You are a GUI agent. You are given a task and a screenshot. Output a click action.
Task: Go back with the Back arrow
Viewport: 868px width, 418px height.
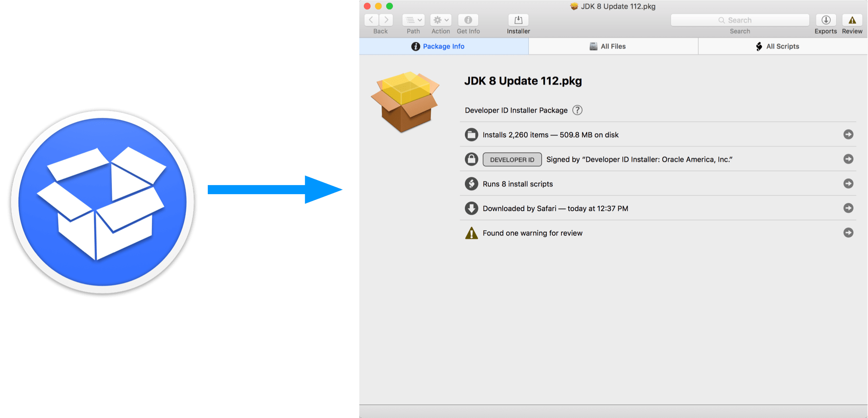click(372, 20)
